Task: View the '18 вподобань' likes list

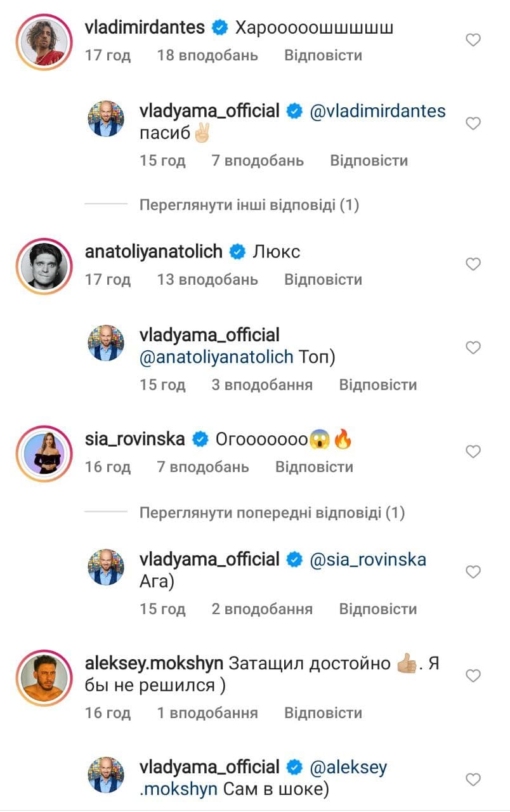Action: coord(207,55)
